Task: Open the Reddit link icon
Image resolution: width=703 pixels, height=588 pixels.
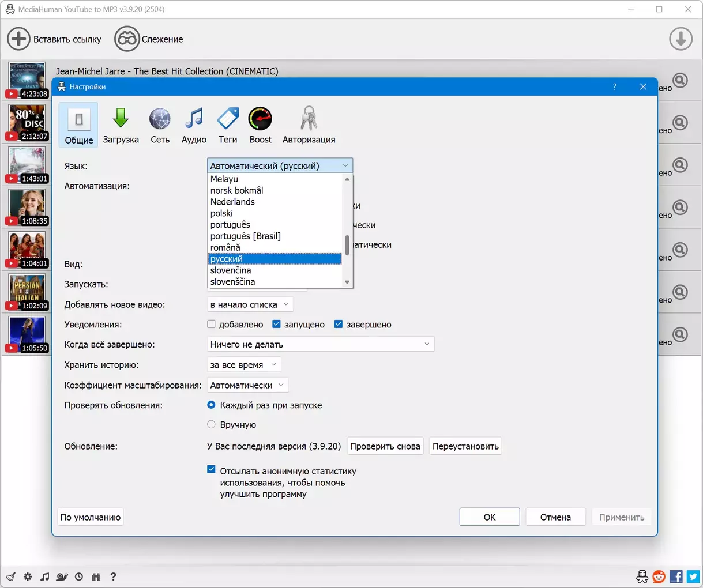Action: pyautogui.click(x=659, y=576)
